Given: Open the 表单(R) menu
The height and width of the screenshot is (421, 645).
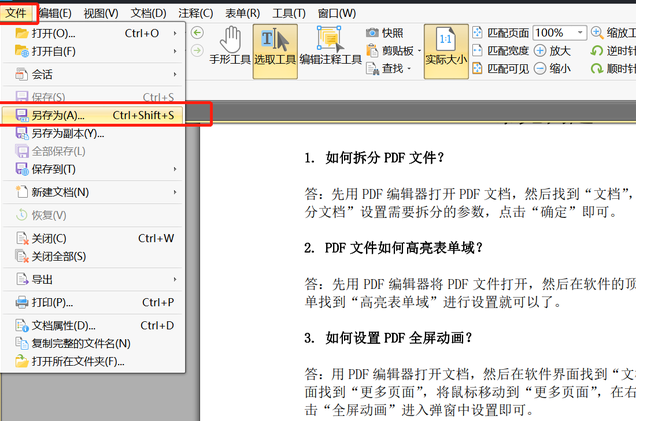Looking at the screenshot, I should pyautogui.click(x=243, y=13).
